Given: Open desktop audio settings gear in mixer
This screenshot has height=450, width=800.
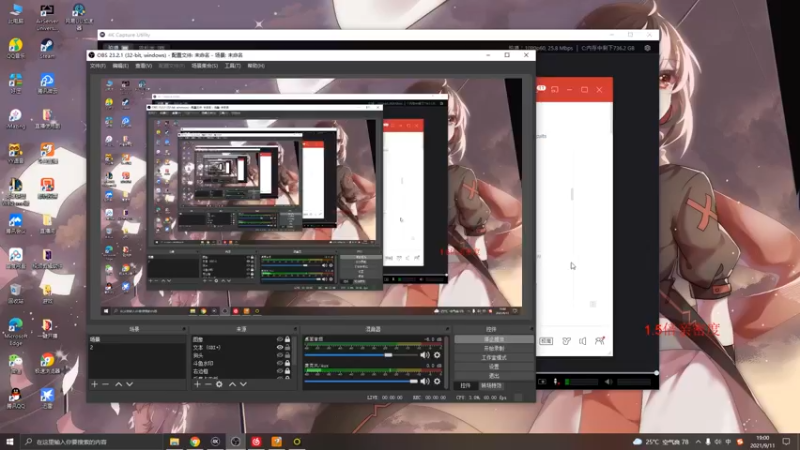Looking at the screenshot, I should pyautogui.click(x=437, y=355).
